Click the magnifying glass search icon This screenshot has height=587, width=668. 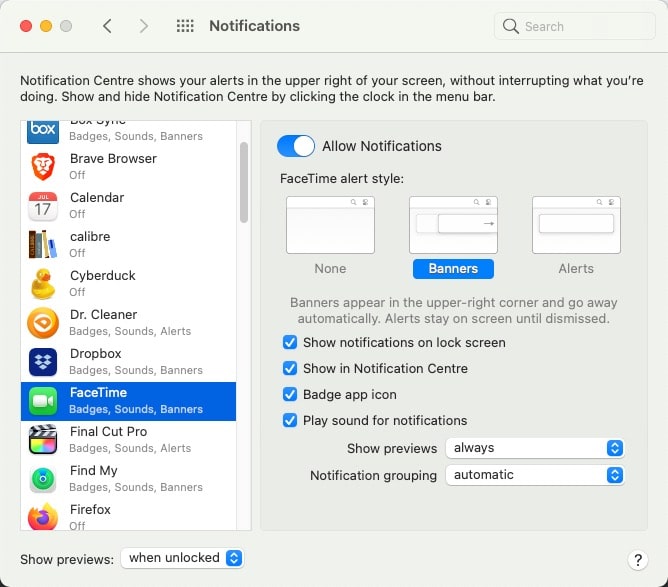pos(510,26)
